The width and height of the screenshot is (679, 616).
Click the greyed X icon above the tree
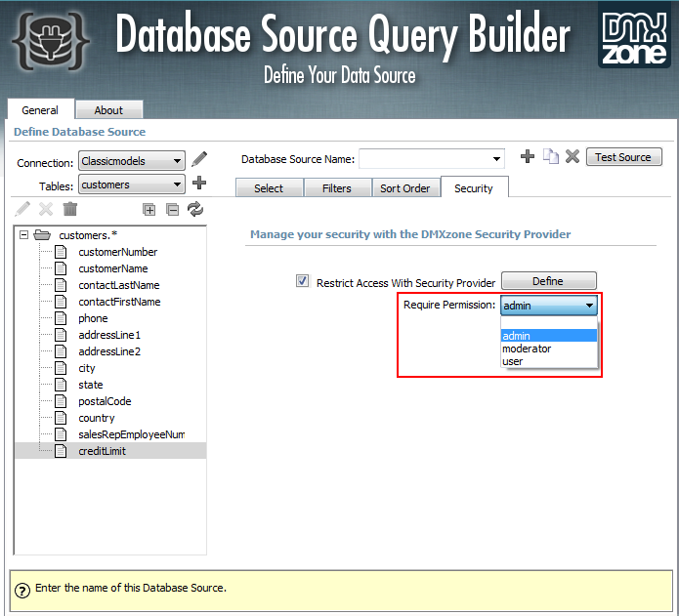(46, 209)
